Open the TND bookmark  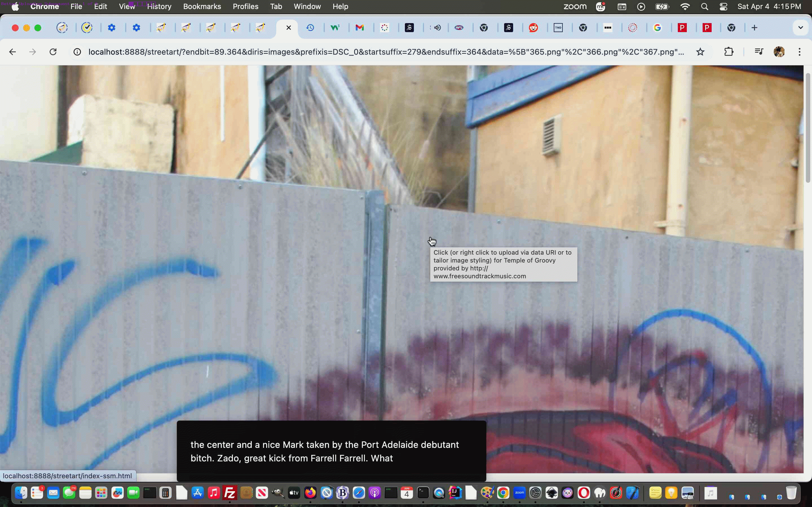558,28
